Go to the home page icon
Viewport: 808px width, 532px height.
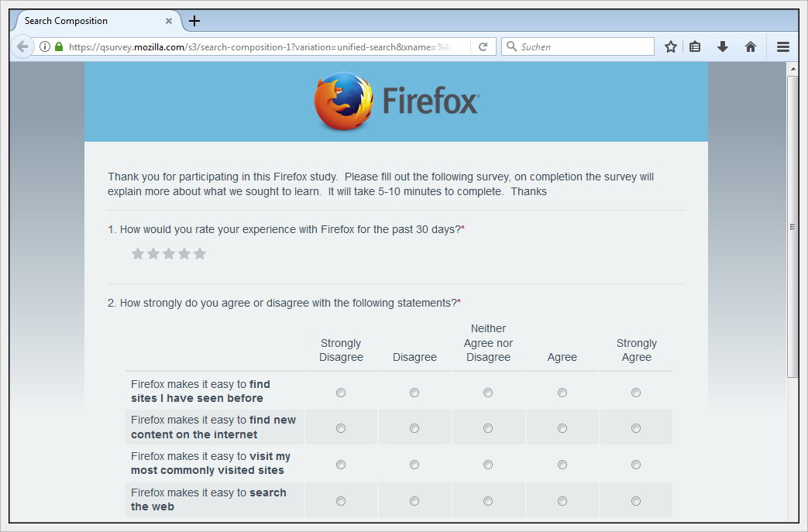pyautogui.click(x=750, y=47)
